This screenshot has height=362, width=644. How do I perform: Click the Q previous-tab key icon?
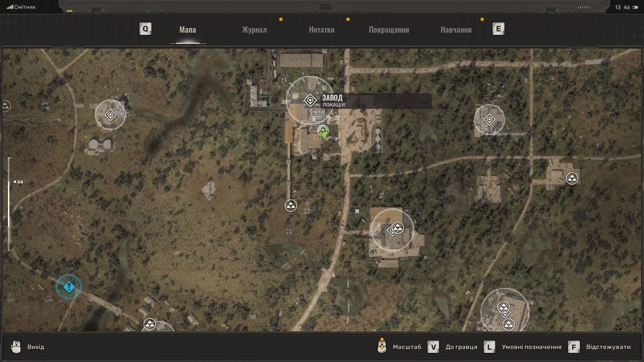point(145,29)
